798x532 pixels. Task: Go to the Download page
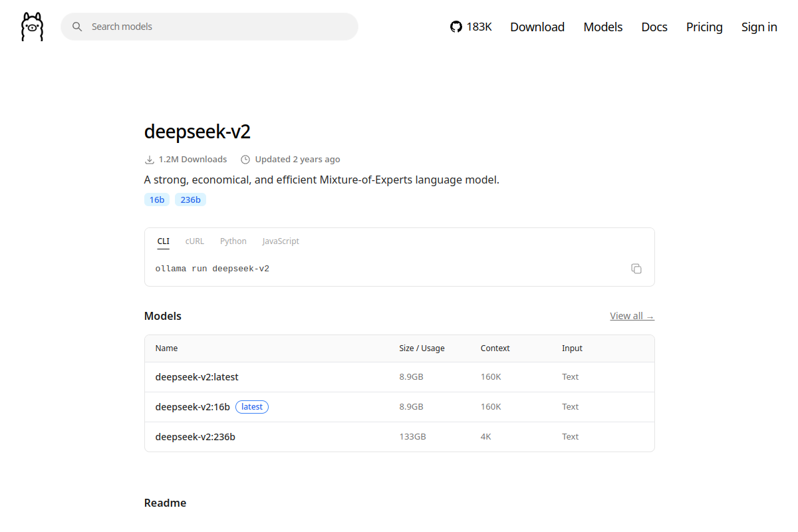(537, 27)
